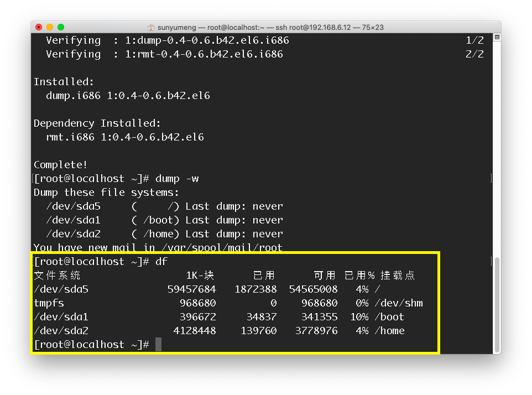532x395 pixels.
Task: Click '4%' in the /dev/sda5 row
Action: [362, 289]
